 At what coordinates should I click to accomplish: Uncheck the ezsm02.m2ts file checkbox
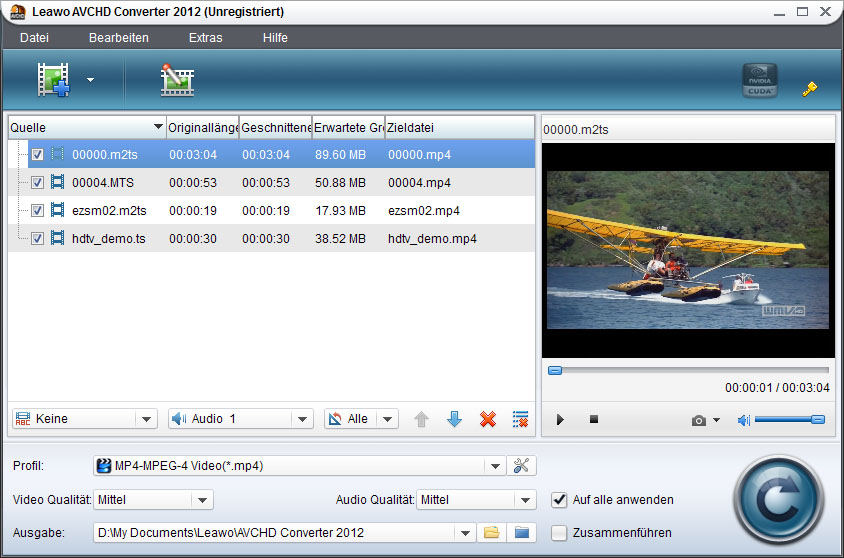(37, 210)
